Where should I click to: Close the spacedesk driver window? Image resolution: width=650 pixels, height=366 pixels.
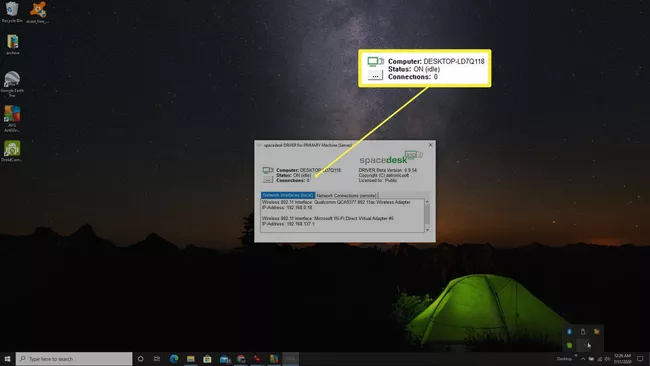click(430, 145)
